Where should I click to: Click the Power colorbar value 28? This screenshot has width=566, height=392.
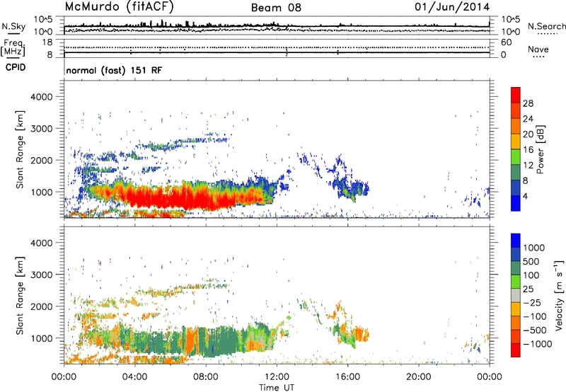click(528, 103)
